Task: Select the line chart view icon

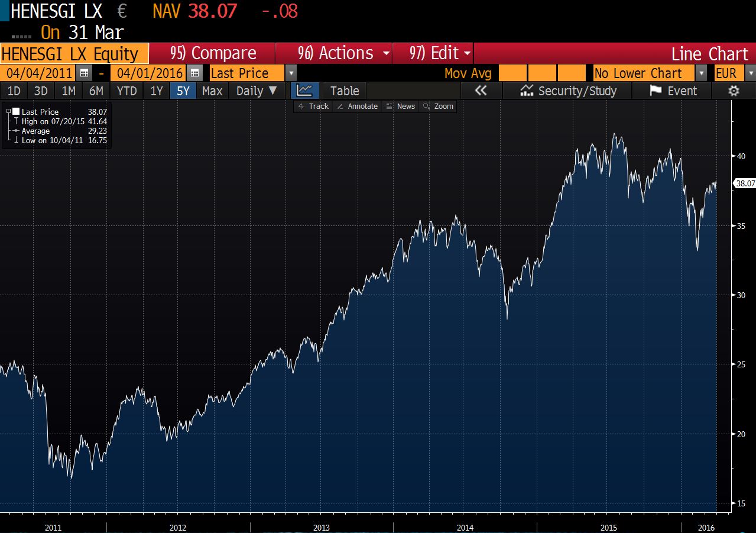Action: pyautogui.click(x=304, y=91)
